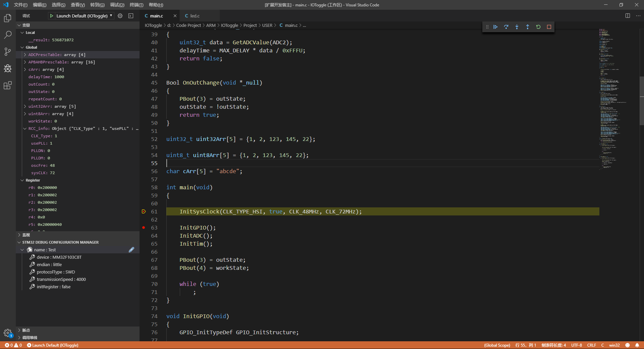The height and width of the screenshot is (349, 644).
Task: Open the 调试(D) menu
Action: pos(117,5)
